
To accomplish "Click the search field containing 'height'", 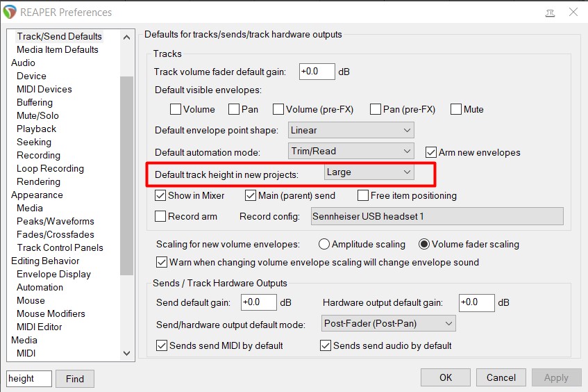I will tap(29, 379).
